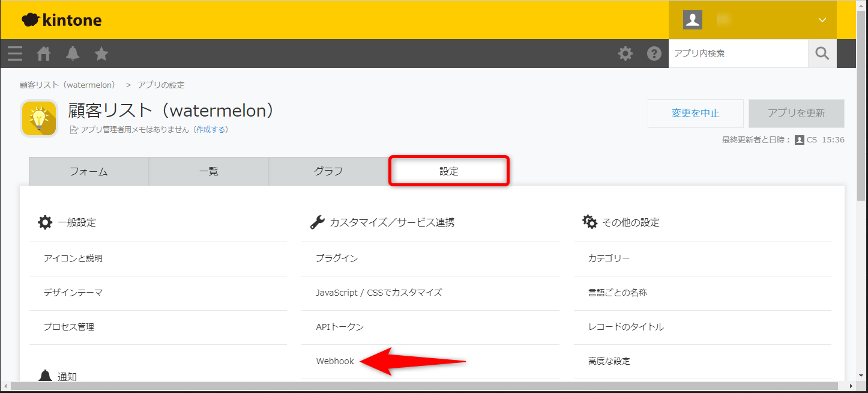Switch to the 一覧 tab
The image size is (868, 393).
(x=208, y=171)
